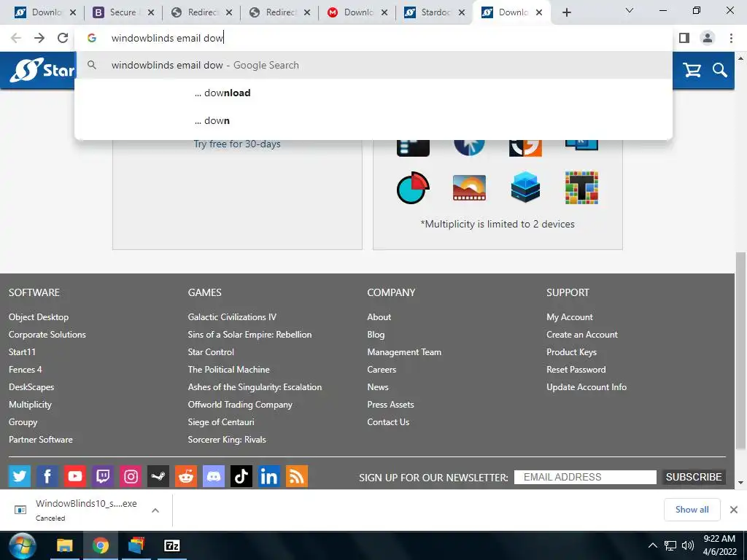Open the Windows Start orb
The height and width of the screenshot is (560, 747).
click(x=22, y=545)
